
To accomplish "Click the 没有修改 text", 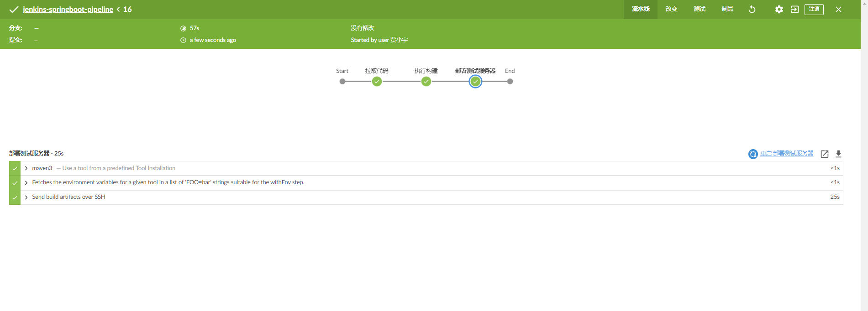I will point(362,28).
